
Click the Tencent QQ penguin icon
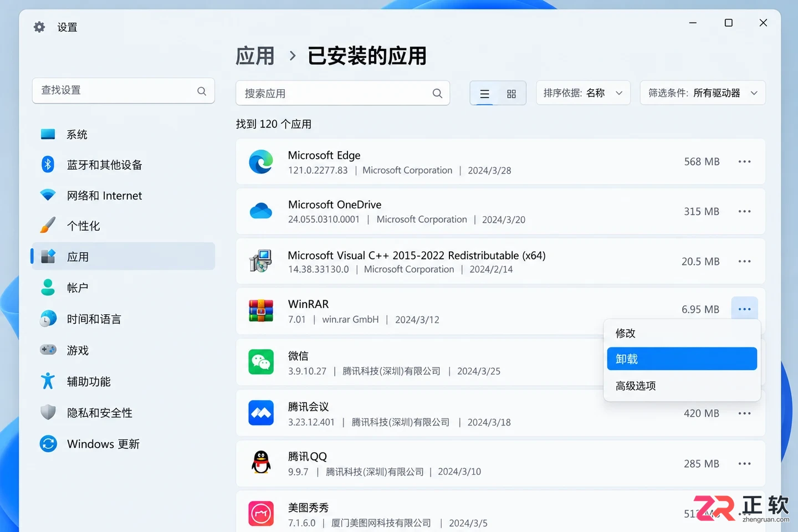[261, 462]
